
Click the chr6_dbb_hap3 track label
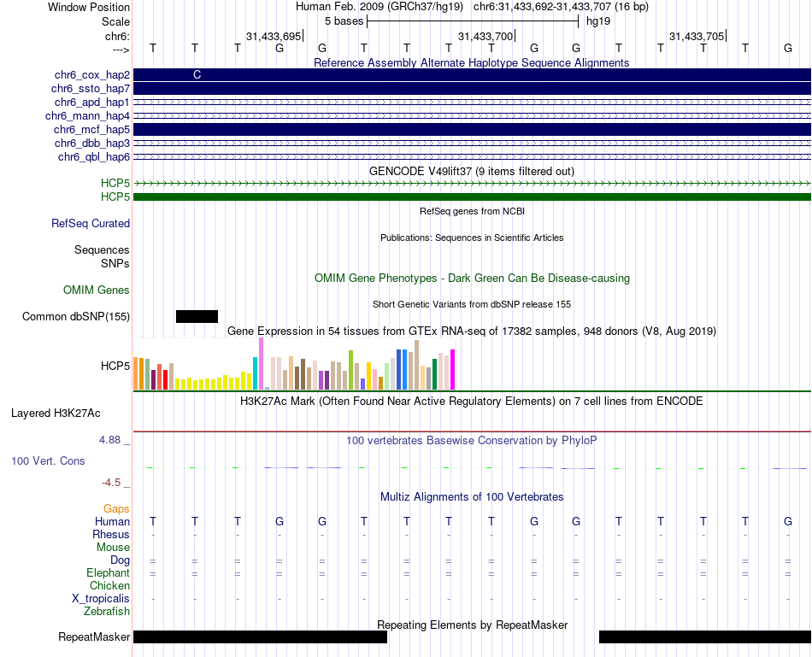(92, 143)
